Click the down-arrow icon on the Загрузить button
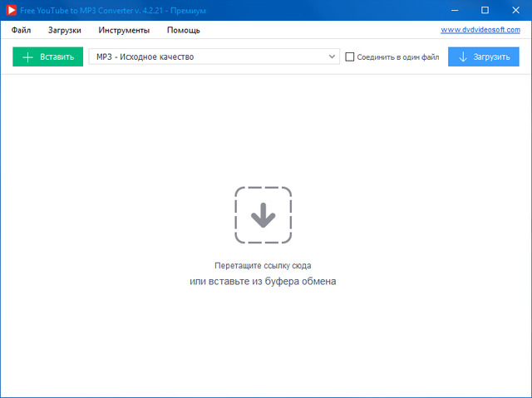 point(463,57)
